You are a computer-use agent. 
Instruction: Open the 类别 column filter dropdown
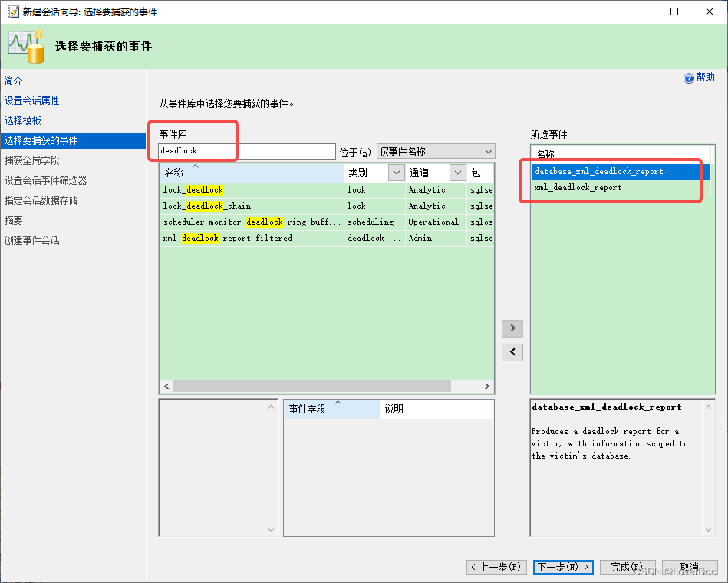tap(396, 173)
